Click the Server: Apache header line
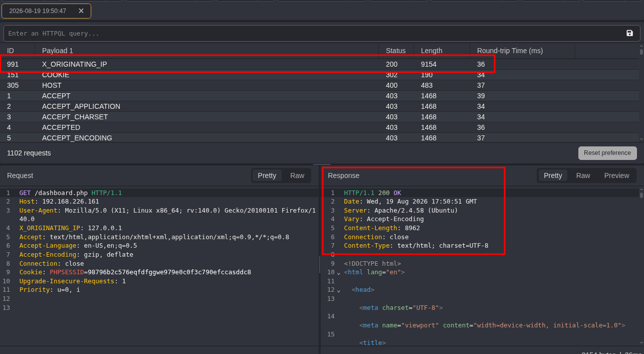The height and width of the screenshot is (354, 644). [x=401, y=211]
